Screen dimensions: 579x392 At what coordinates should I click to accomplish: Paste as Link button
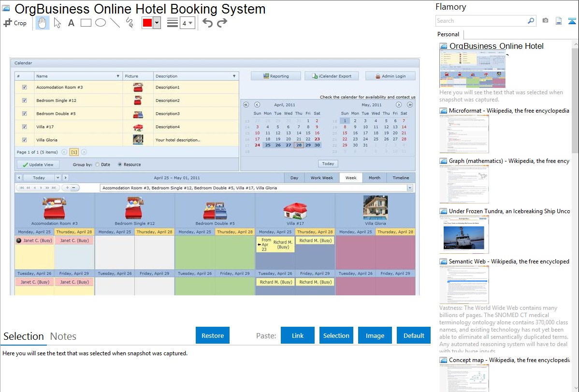pos(298,335)
